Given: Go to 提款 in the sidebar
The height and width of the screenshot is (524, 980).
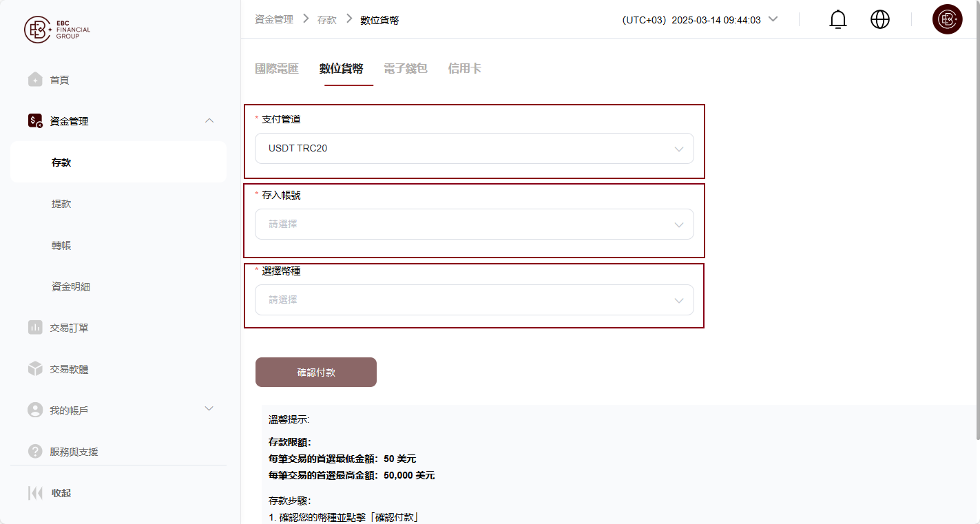Looking at the screenshot, I should (61, 204).
